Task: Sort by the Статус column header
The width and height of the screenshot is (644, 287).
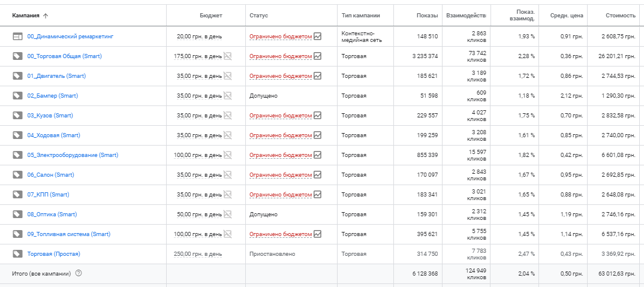Action: point(259,16)
